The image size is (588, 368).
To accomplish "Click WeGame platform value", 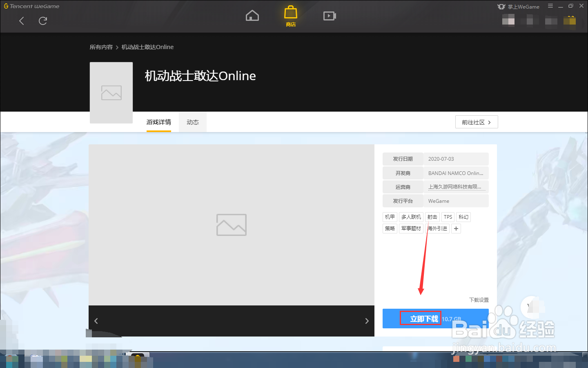I will coord(439,201).
